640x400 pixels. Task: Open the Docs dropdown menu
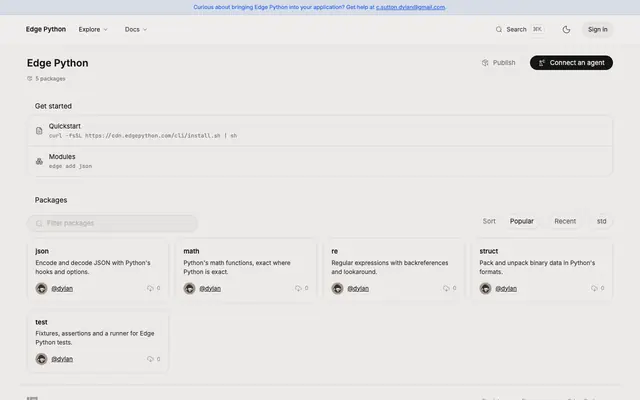tap(136, 29)
